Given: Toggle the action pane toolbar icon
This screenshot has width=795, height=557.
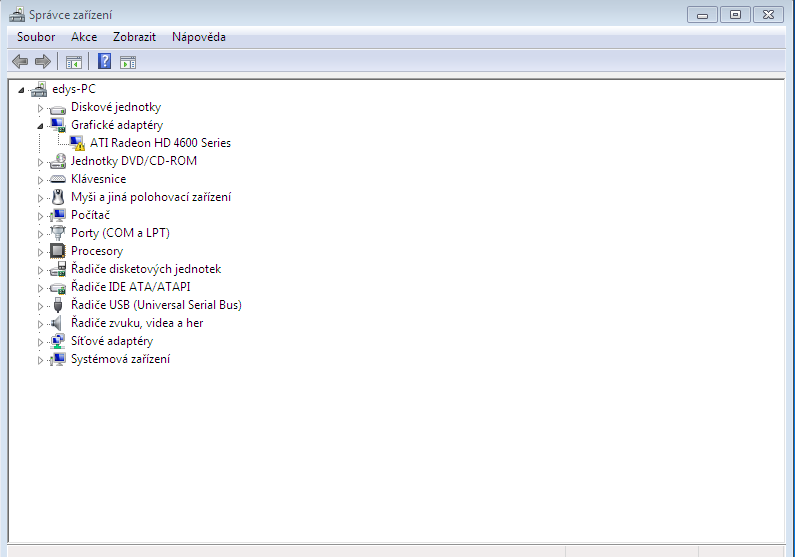Looking at the screenshot, I should (128, 62).
